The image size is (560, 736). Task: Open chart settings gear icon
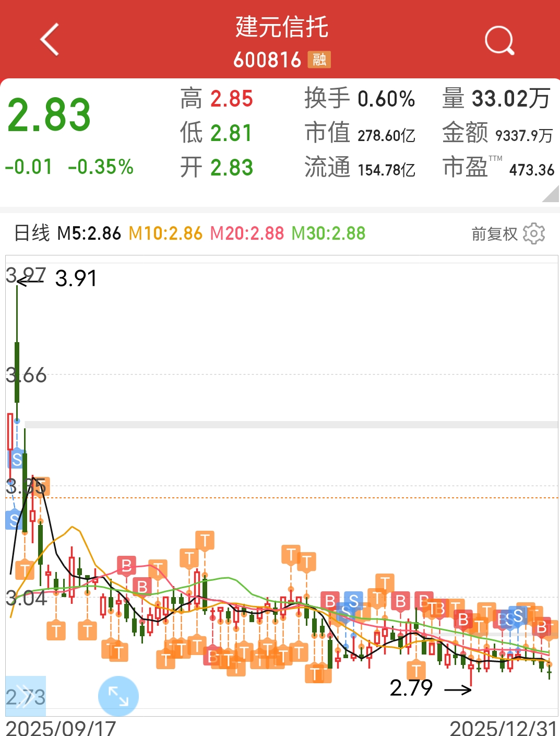[x=534, y=233]
